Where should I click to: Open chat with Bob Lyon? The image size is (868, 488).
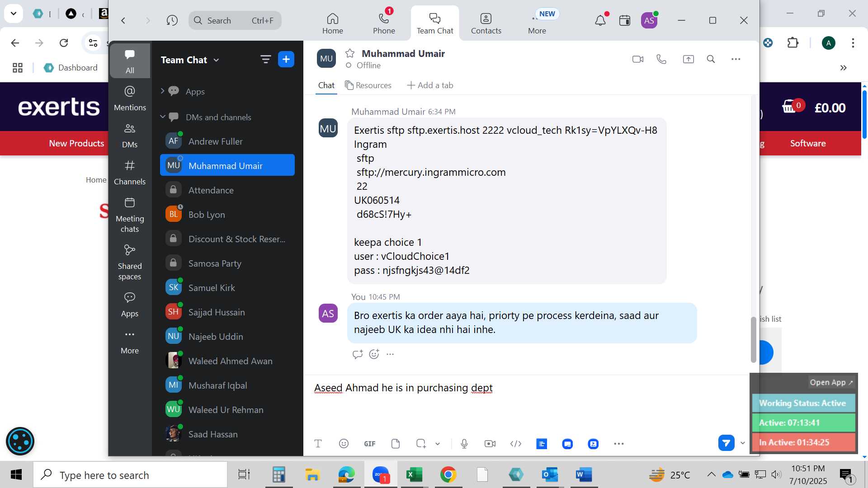click(227, 214)
